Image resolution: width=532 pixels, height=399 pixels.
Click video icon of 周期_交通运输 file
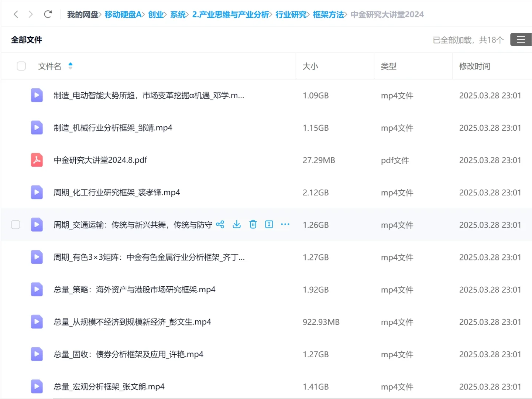37,225
